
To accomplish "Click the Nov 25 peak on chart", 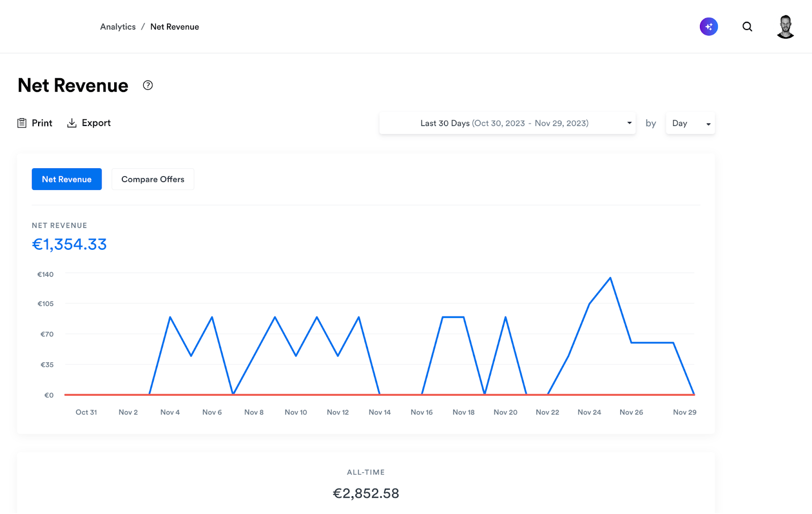I will (610, 278).
